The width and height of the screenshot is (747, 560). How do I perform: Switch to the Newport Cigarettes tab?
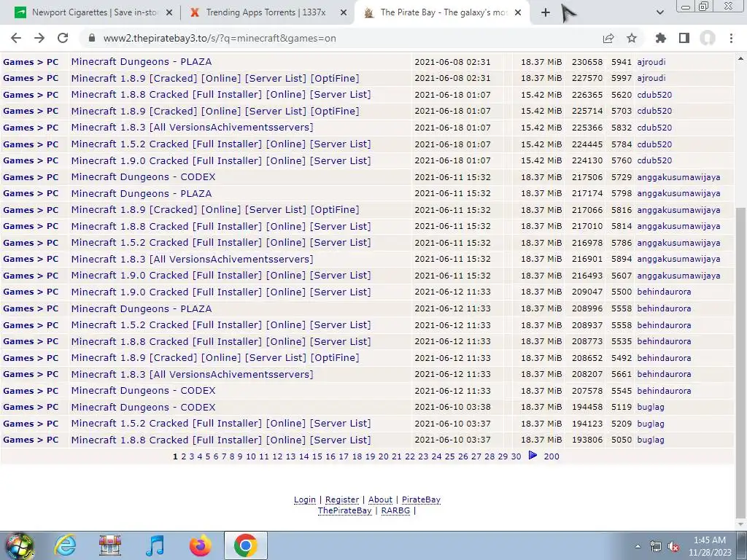[93, 13]
